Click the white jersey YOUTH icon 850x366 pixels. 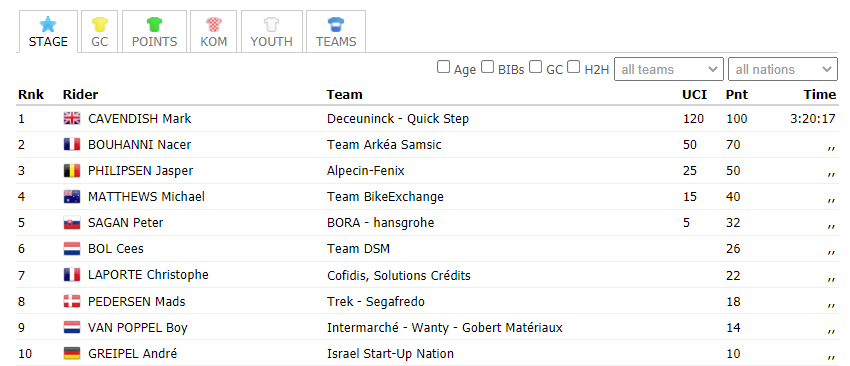[271, 24]
